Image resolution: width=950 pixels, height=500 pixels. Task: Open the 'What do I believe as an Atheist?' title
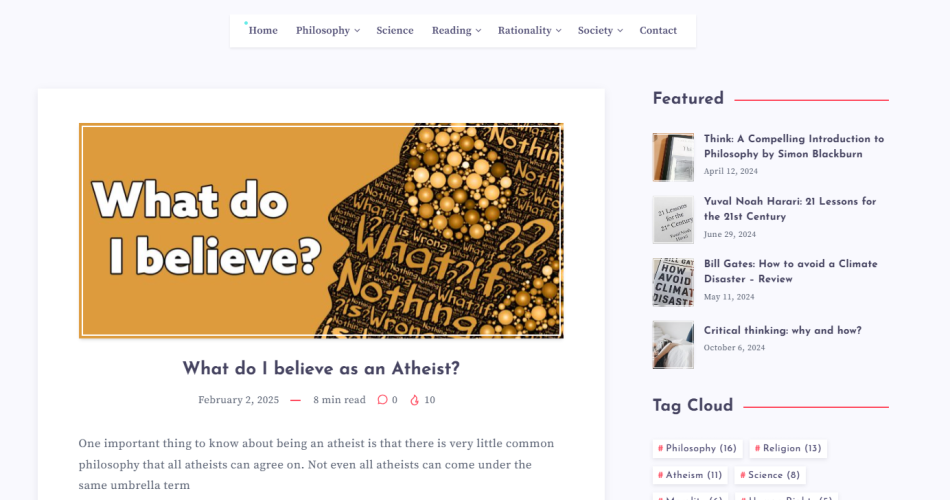321,368
